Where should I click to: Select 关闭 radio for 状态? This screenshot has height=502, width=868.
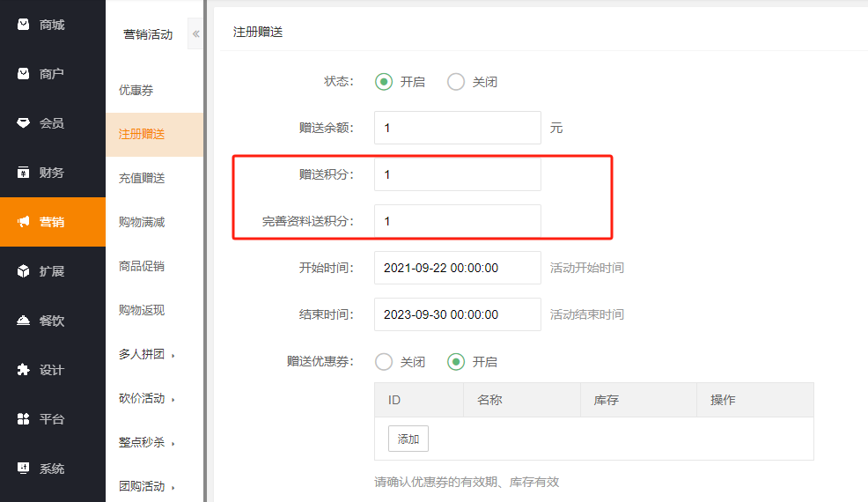point(456,82)
